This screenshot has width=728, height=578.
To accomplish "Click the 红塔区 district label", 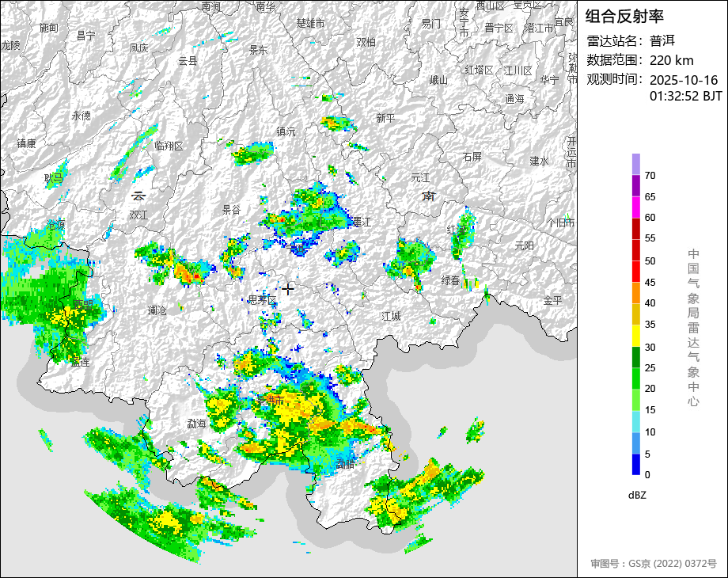I will tap(480, 70).
